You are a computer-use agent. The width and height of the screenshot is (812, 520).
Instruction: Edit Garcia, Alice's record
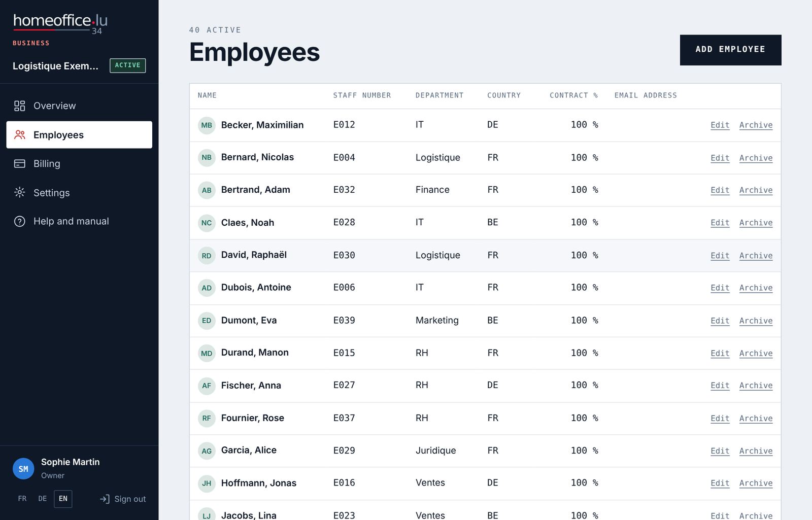click(x=720, y=450)
